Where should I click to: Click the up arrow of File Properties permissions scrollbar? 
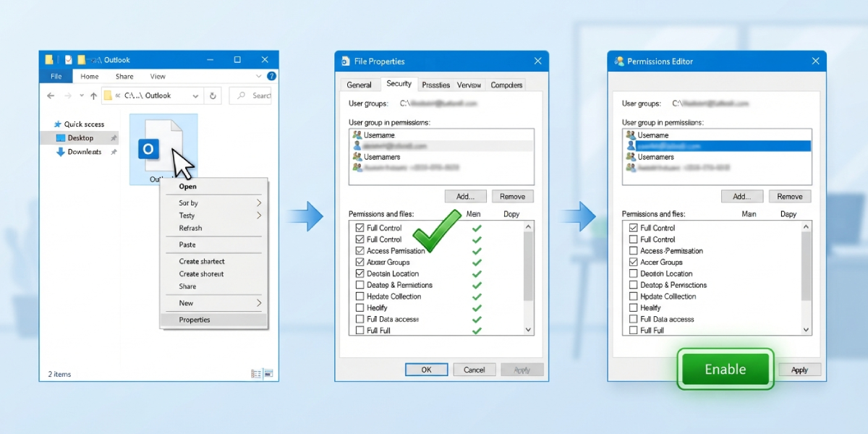(528, 227)
